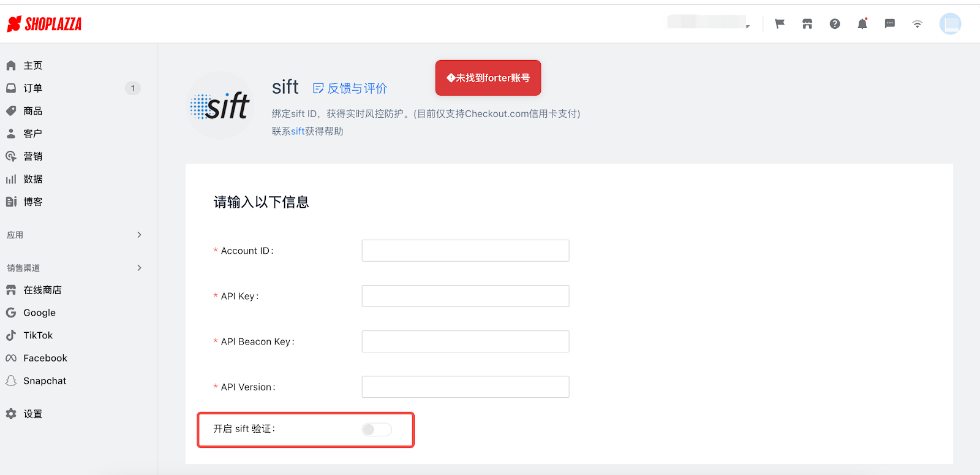This screenshot has height=475, width=980.
Task: Click the 请输入以下信息 heading
Action: 262,202
